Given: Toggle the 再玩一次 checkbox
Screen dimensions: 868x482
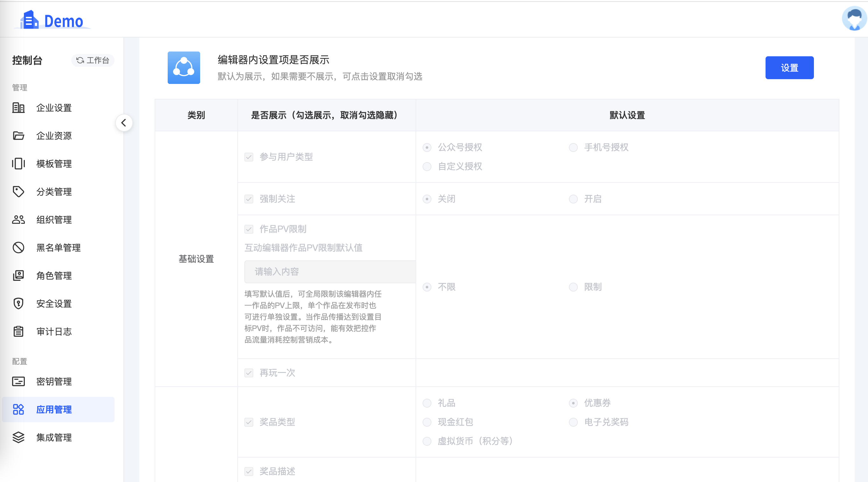Looking at the screenshot, I should 249,373.
